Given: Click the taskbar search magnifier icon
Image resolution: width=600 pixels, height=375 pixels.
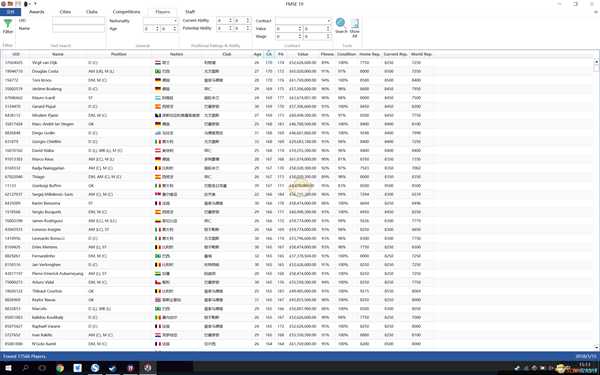Looking at the screenshot, I should click(x=25, y=368).
